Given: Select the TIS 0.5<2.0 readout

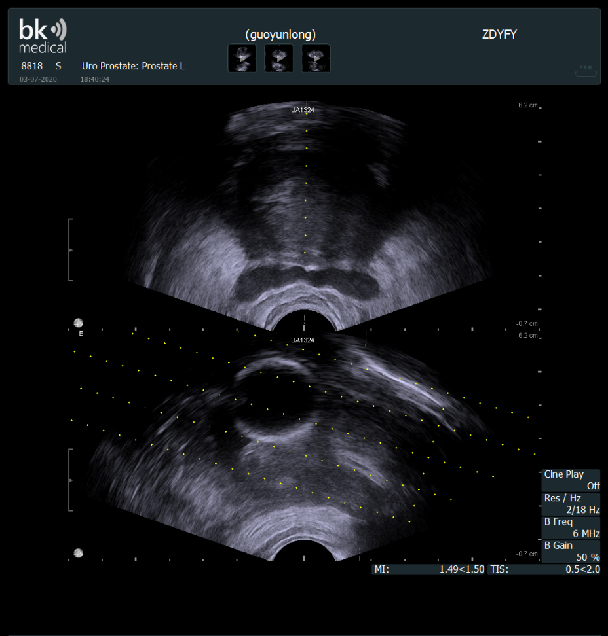Looking at the screenshot, I should (544, 569).
